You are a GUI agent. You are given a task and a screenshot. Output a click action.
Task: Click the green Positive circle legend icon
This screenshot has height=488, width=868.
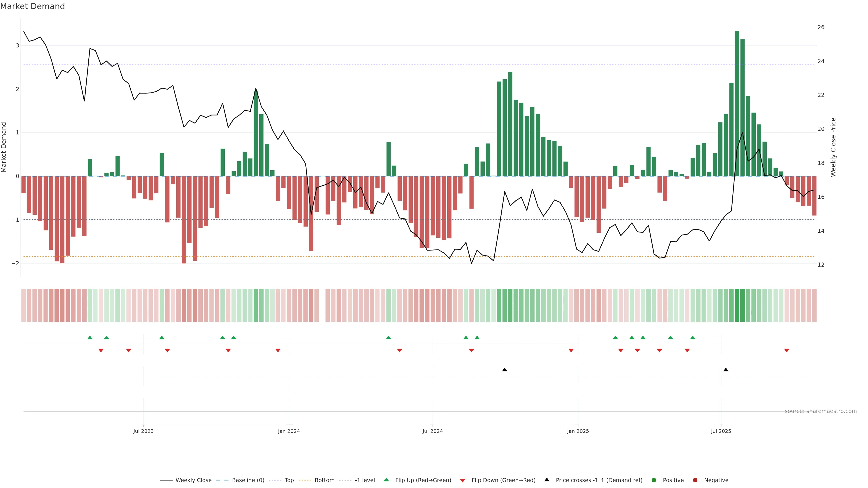coord(654,480)
